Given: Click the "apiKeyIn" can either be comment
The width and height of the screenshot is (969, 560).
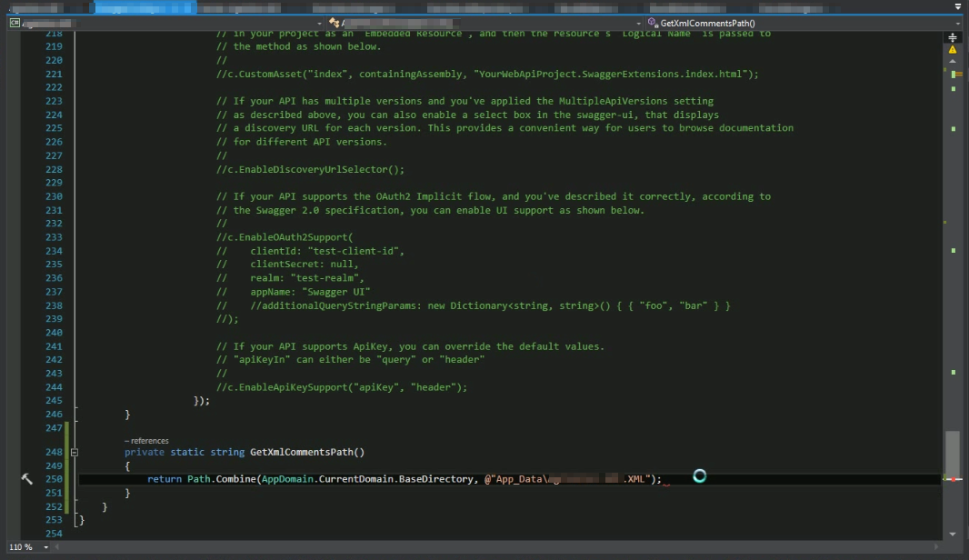Looking at the screenshot, I should pos(350,360).
